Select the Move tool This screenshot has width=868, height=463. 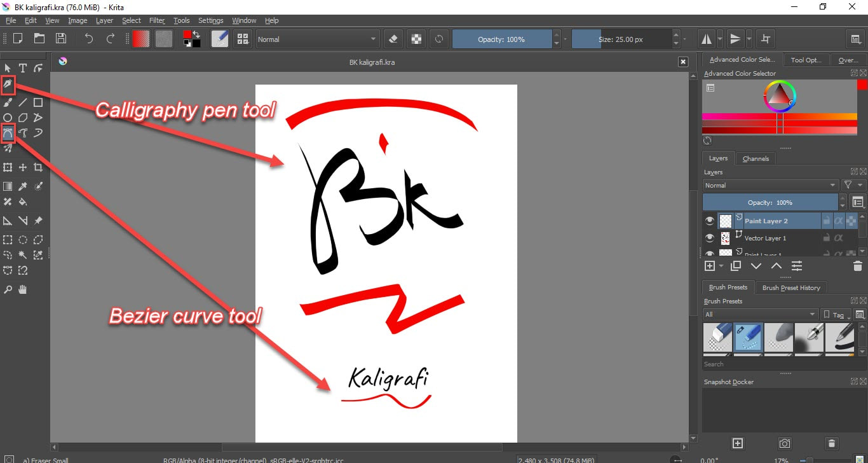pyautogui.click(x=23, y=167)
